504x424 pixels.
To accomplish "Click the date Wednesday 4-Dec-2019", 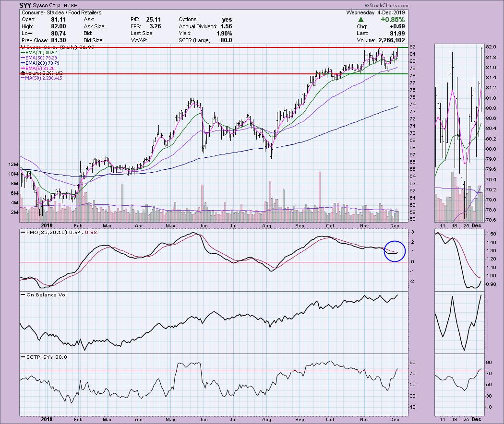I will [375, 12].
